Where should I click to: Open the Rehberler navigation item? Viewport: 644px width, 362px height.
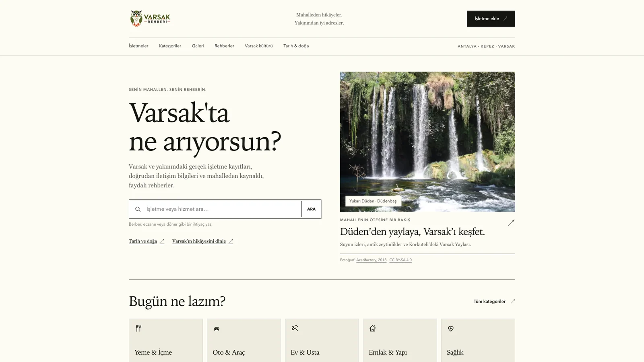click(x=224, y=46)
